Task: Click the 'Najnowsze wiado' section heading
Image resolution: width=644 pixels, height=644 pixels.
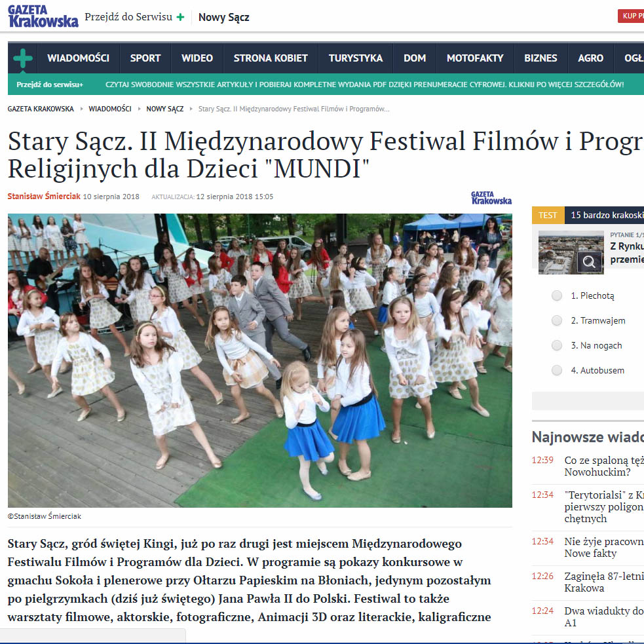Action: coord(588,437)
